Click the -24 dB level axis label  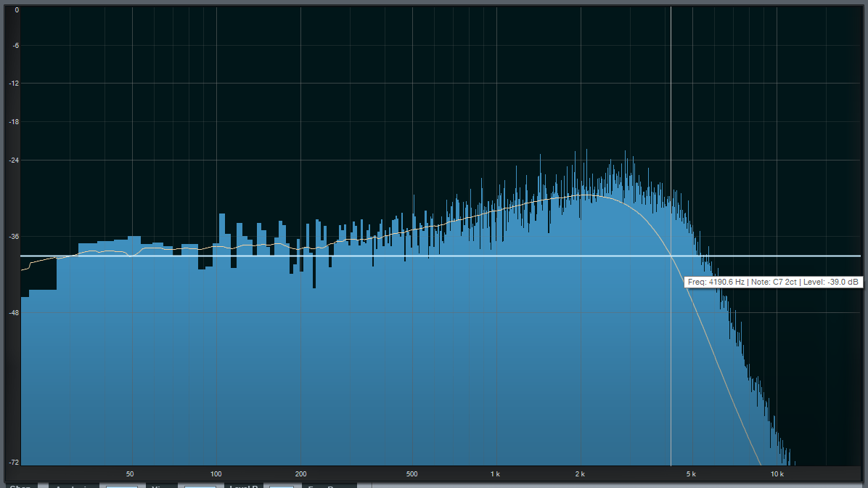[15, 160]
